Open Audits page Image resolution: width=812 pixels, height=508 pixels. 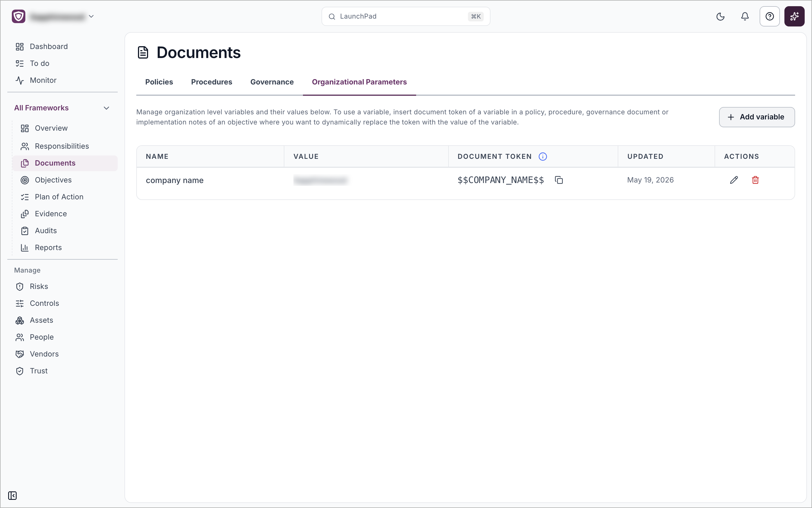[x=65, y=230]
